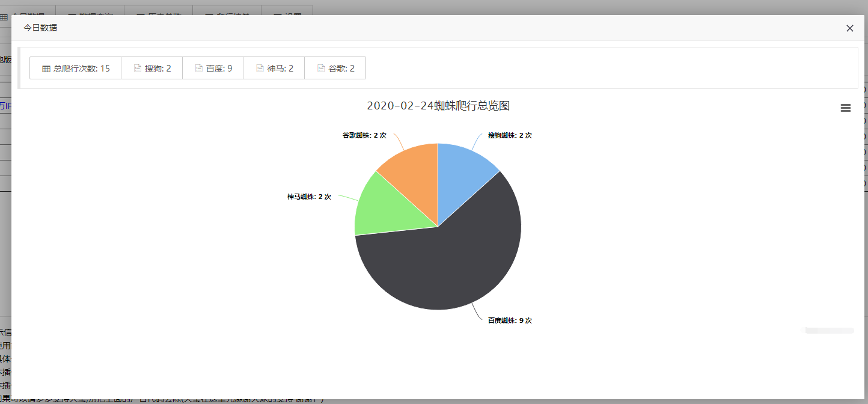Click the 百度蜘蛛: 9 次 data label
The width and height of the screenshot is (868, 404).
click(510, 320)
